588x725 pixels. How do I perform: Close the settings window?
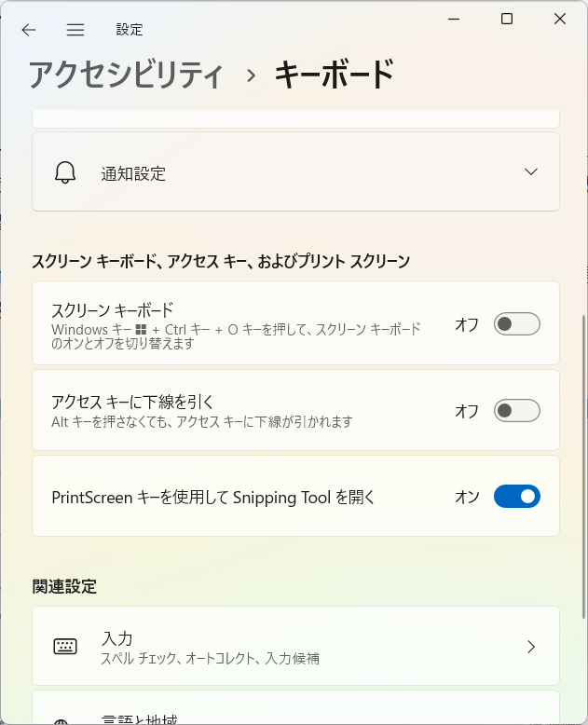[x=560, y=19]
